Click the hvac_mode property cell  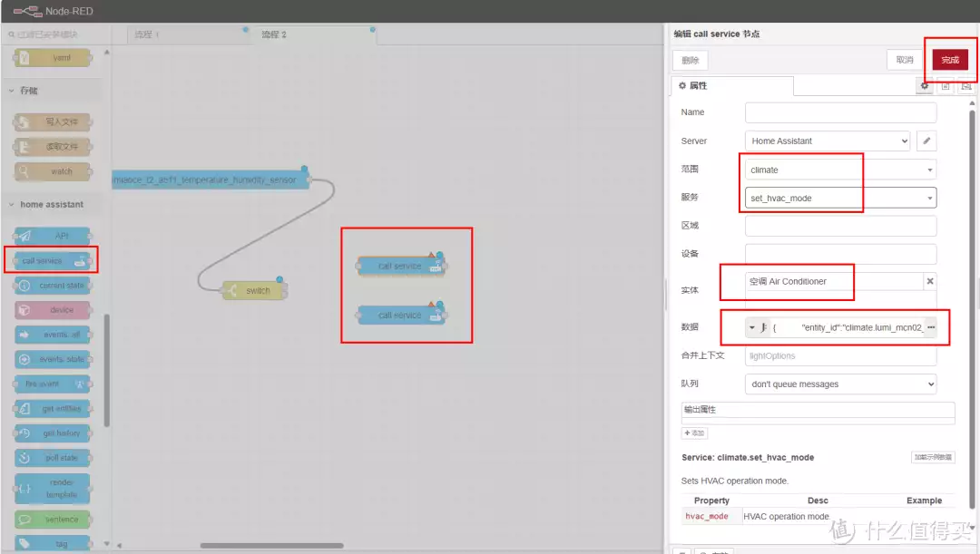click(x=707, y=517)
